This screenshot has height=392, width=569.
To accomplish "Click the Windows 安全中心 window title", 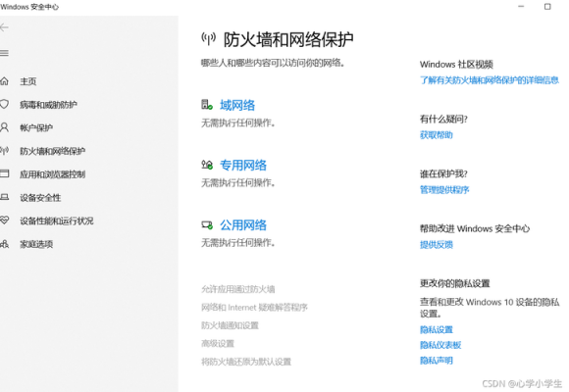I will pos(29,7).
